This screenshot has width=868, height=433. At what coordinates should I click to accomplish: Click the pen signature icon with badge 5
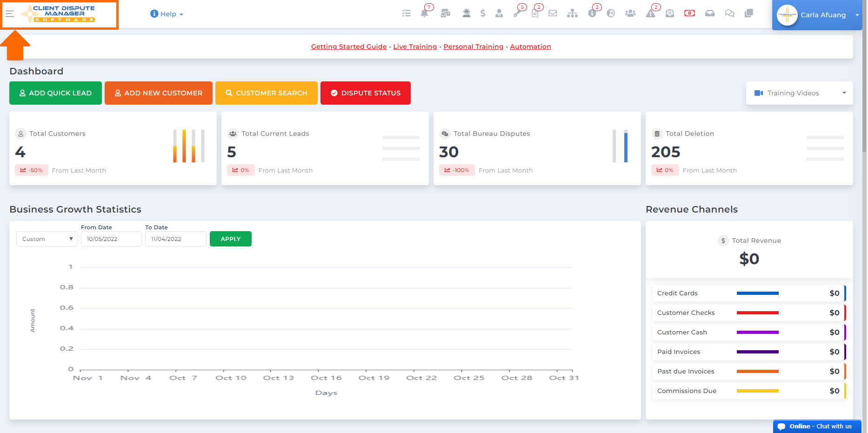[x=517, y=13]
